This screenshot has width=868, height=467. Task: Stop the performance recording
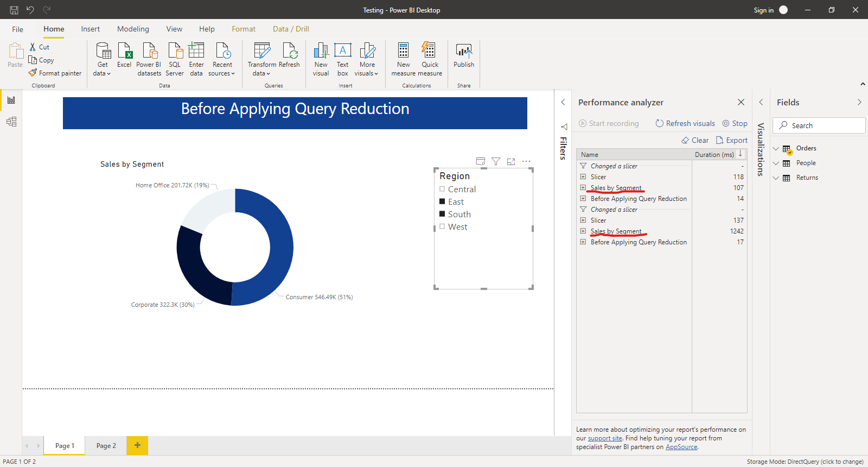pyautogui.click(x=735, y=123)
